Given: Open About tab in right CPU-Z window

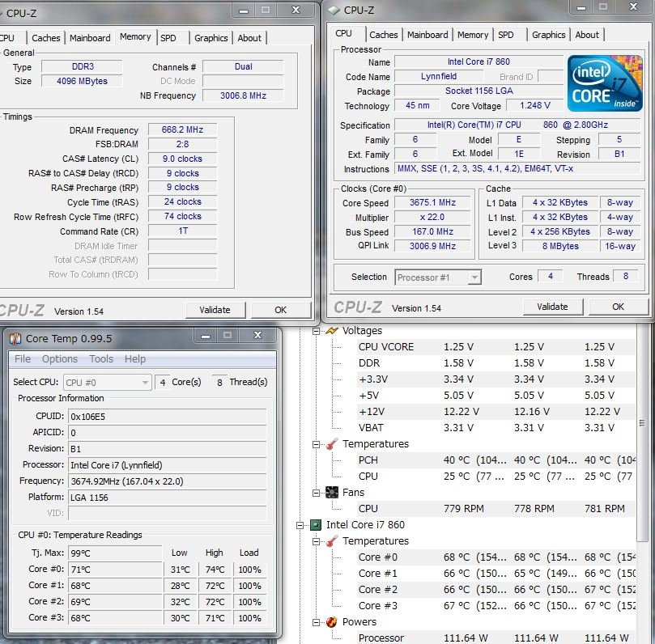Looking at the screenshot, I should click(587, 35).
